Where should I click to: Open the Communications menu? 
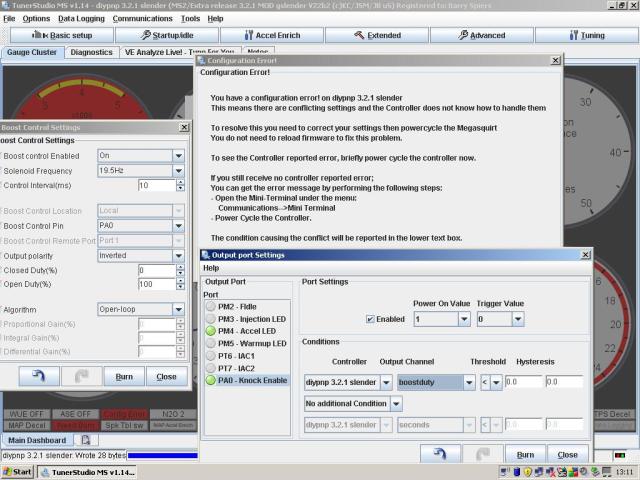(142, 18)
